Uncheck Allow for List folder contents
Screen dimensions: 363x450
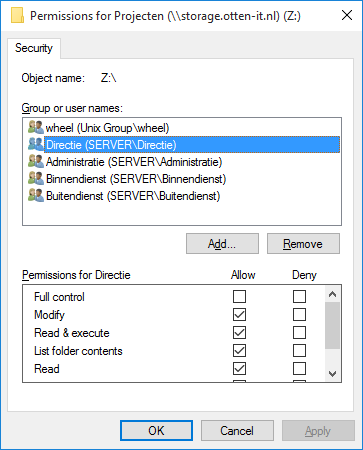coord(239,350)
